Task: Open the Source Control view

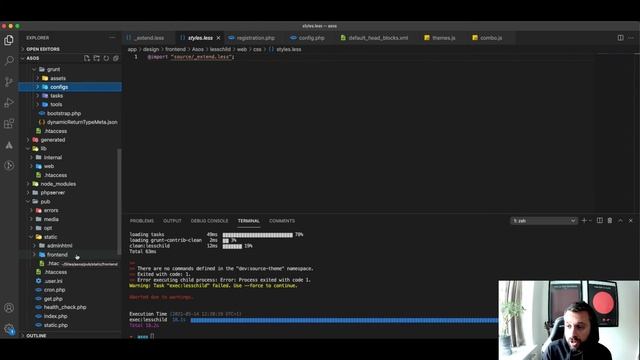Action: (9, 82)
